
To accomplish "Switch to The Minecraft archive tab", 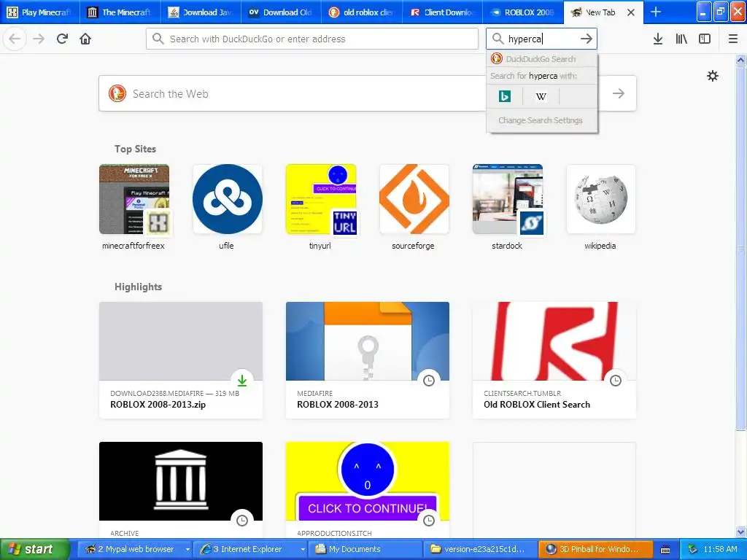I will point(121,12).
